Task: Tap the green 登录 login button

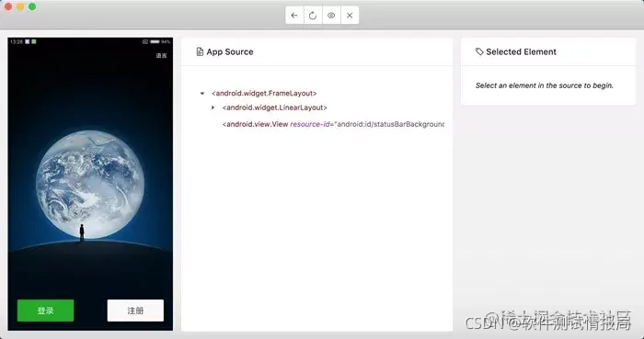Action: (46, 311)
